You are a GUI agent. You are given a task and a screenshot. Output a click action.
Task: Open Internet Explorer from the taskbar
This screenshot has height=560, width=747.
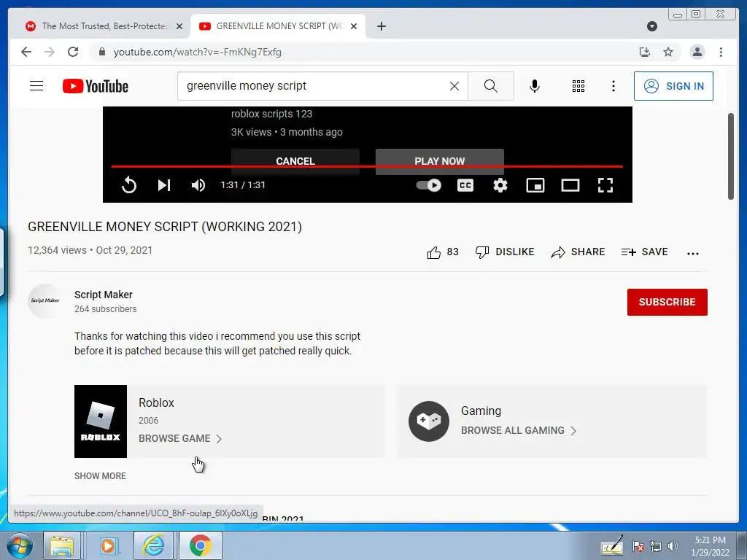(153, 545)
